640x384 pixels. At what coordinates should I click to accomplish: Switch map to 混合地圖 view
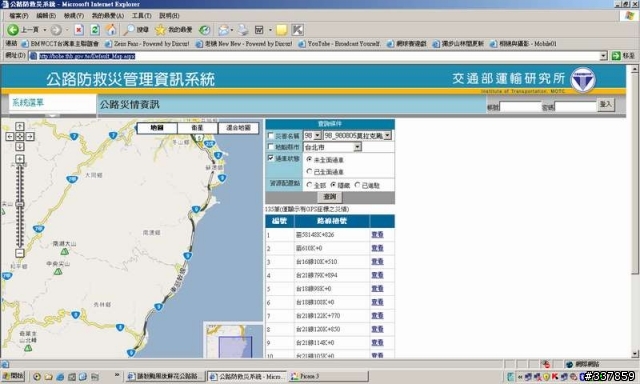pyautogui.click(x=238, y=128)
